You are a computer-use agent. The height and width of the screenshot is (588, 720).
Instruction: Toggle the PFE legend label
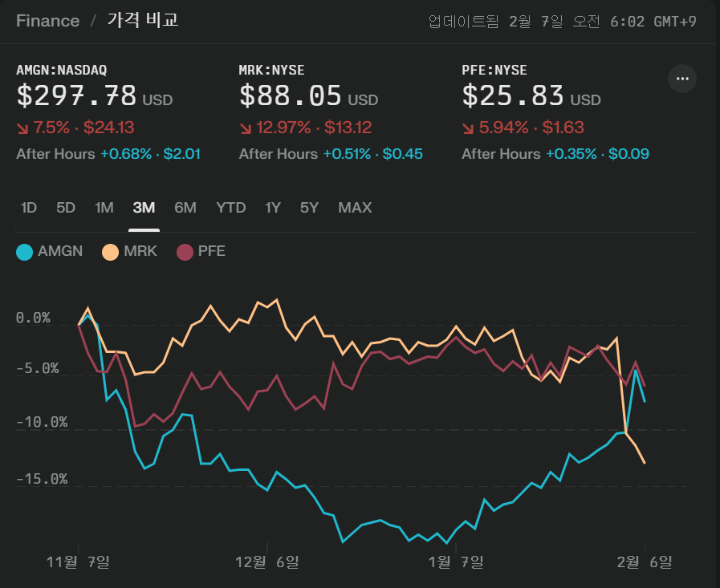212,251
